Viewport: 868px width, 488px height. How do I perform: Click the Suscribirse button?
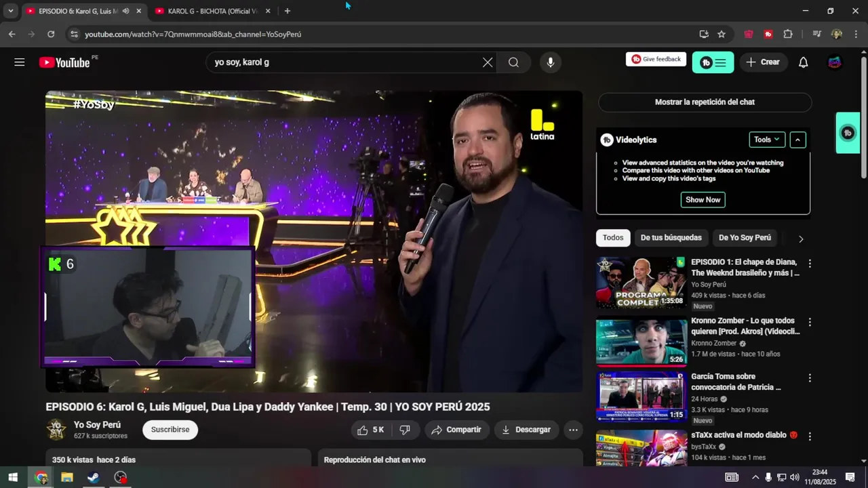click(x=170, y=430)
